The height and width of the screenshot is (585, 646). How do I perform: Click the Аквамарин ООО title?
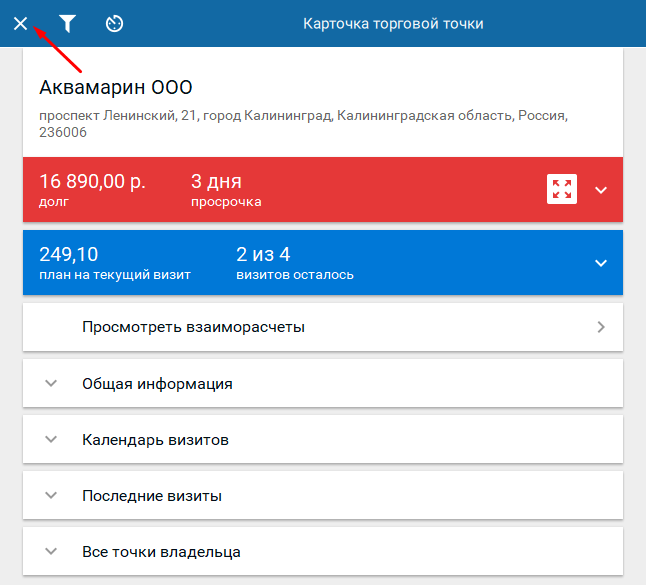[116, 87]
